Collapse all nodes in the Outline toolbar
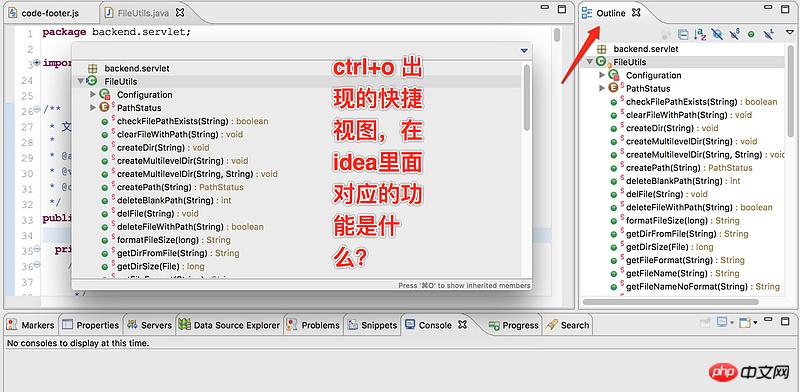The width and height of the screenshot is (800, 392). [683, 34]
